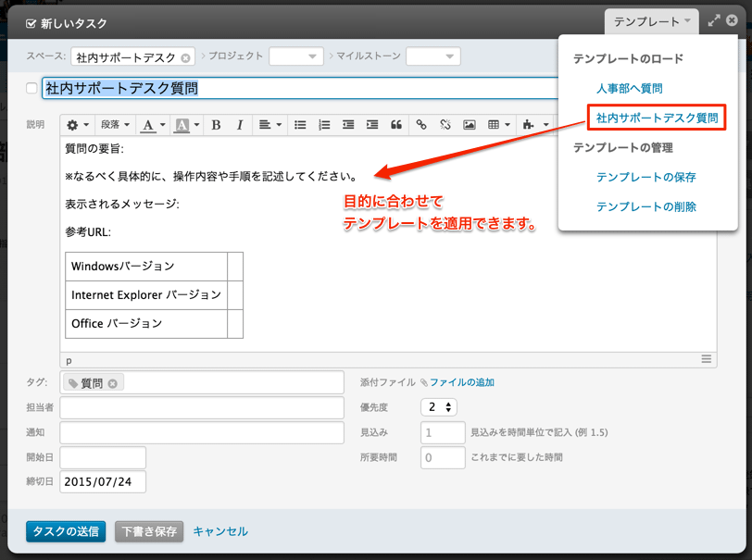Click the task title input field
This screenshot has width=752, height=560.
[x=300, y=88]
